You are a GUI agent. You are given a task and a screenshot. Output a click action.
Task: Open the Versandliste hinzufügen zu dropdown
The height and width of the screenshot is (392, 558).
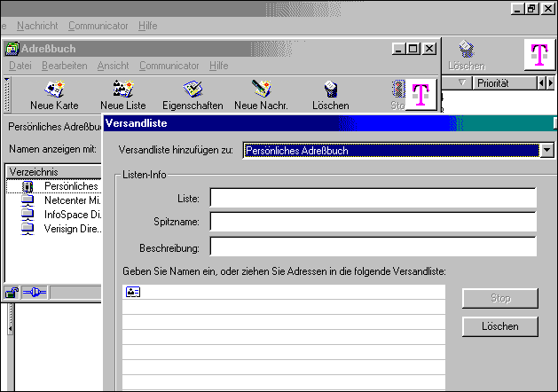[546, 150]
